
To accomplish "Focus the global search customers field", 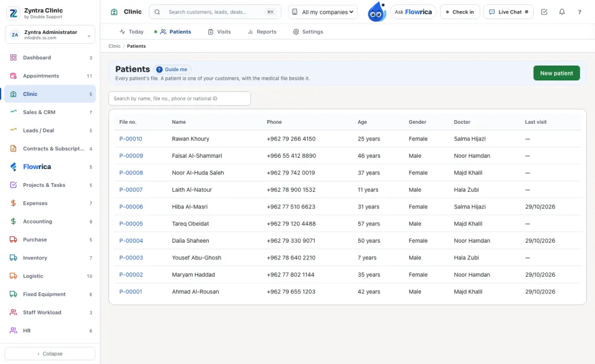I will pyautogui.click(x=215, y=12).
